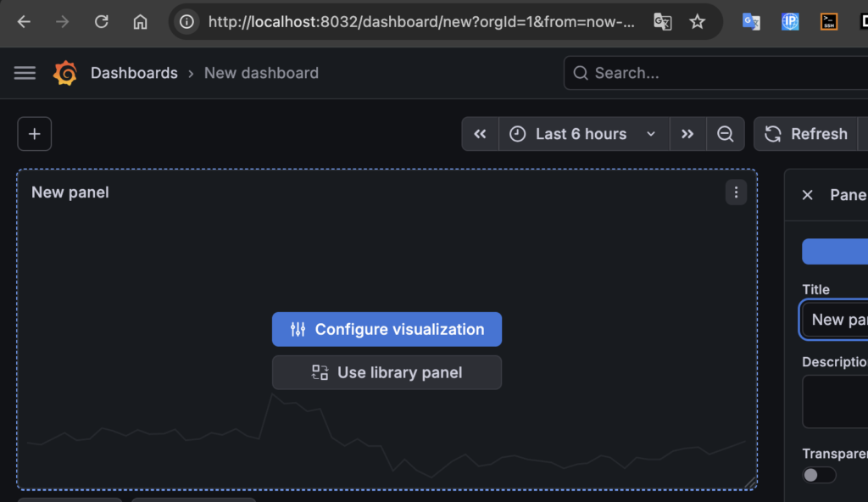Toggle the Transparent background switch
Screen dimensions: 868x502
click(x=820, y=475)
